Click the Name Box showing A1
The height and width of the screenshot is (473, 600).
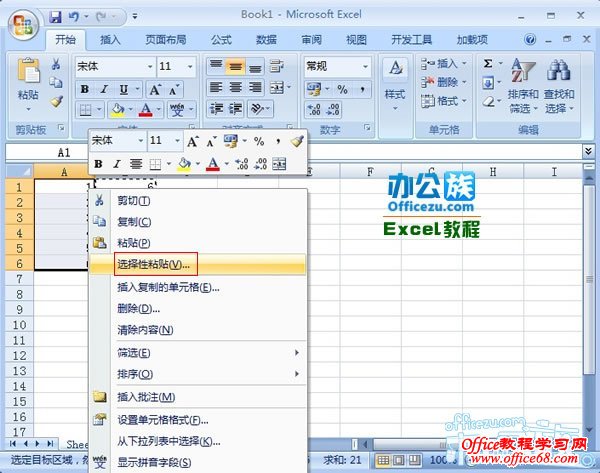click(x=46, y=152)
